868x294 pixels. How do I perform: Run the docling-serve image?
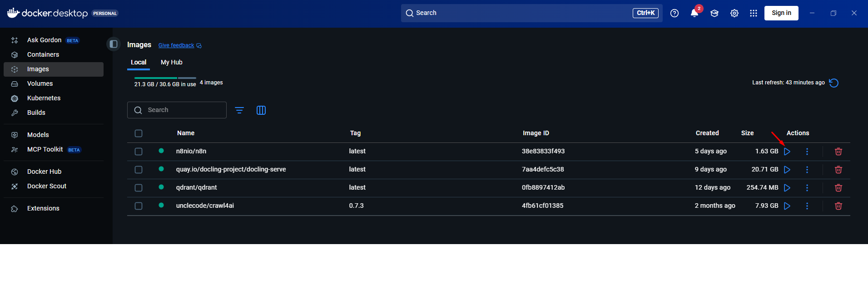click(787, 170)
